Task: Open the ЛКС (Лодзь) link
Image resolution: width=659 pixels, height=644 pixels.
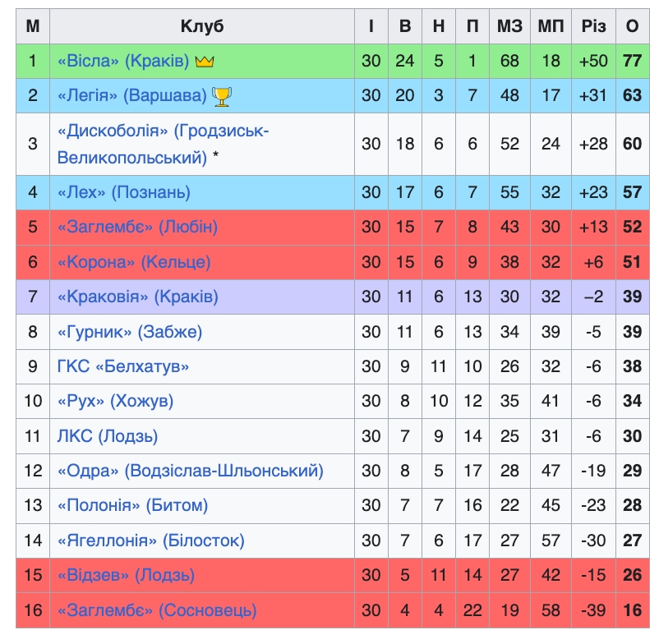Action: point(107,436)
